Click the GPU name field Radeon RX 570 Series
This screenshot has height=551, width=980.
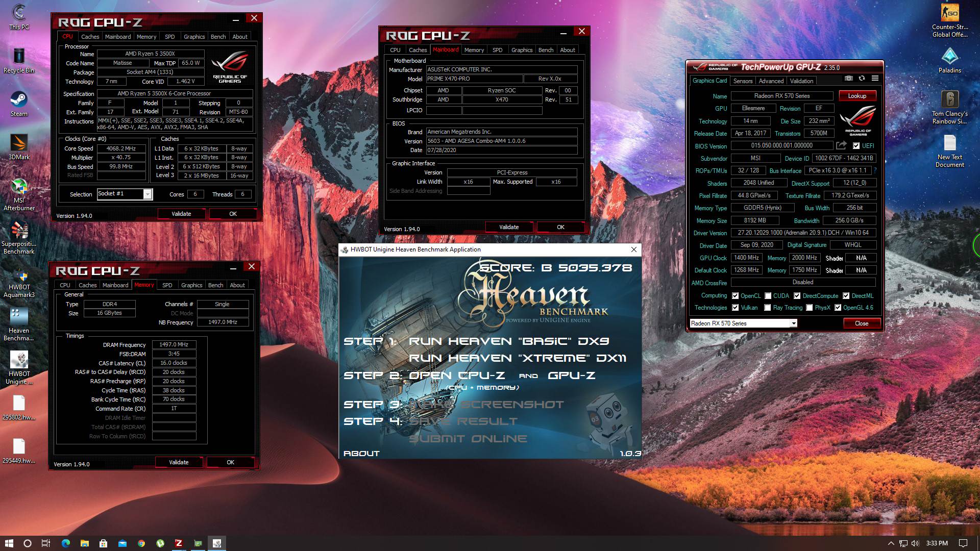(781, 96)
